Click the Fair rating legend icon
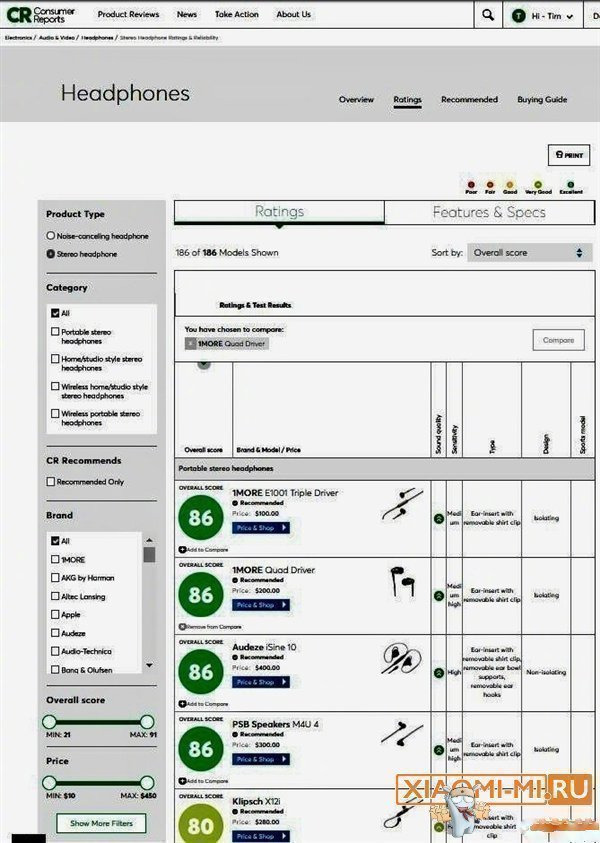This screenshot has height=843, width=600. 490,185
